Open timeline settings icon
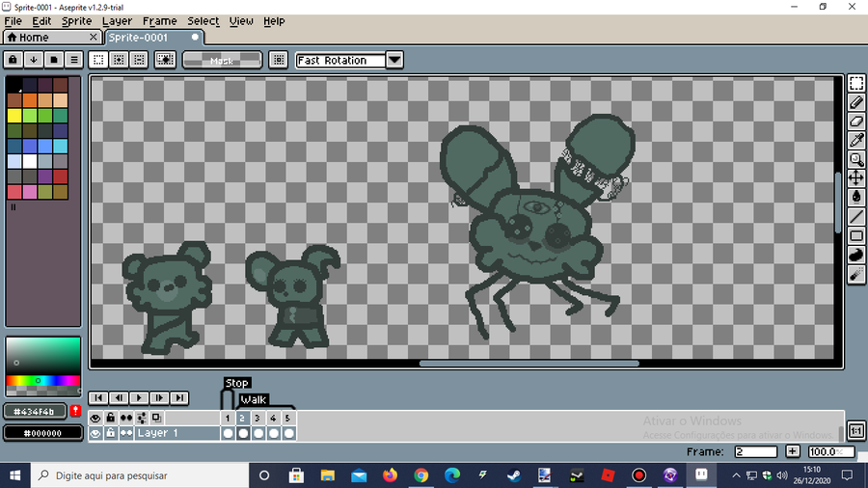The height and width of the screenshot is (488, 868). point(142,418)
